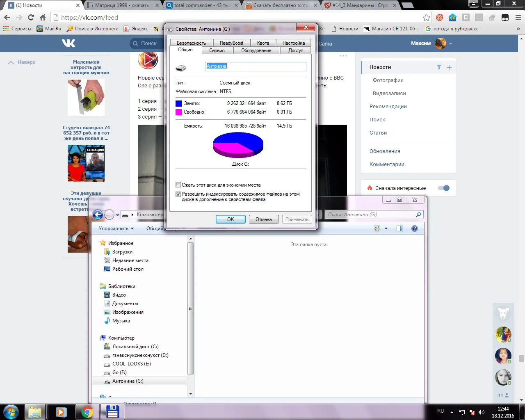Viewport: 525px width, 420px height.
Task: Open the Доступ tab
Action: (x=296, y=50)
